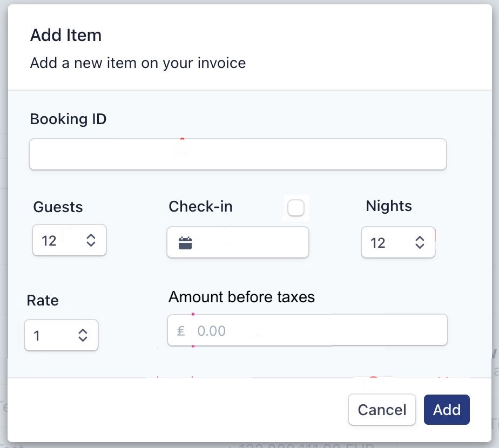The image size is (499, 448).
Task: Increase Nights using the up arrow
Action: coord(420,239)
